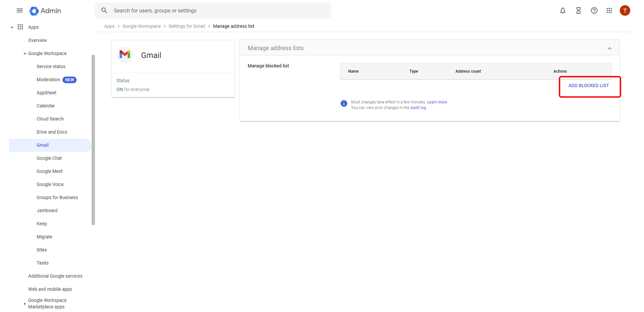Open the Learn more link

[x=437, y=102]
